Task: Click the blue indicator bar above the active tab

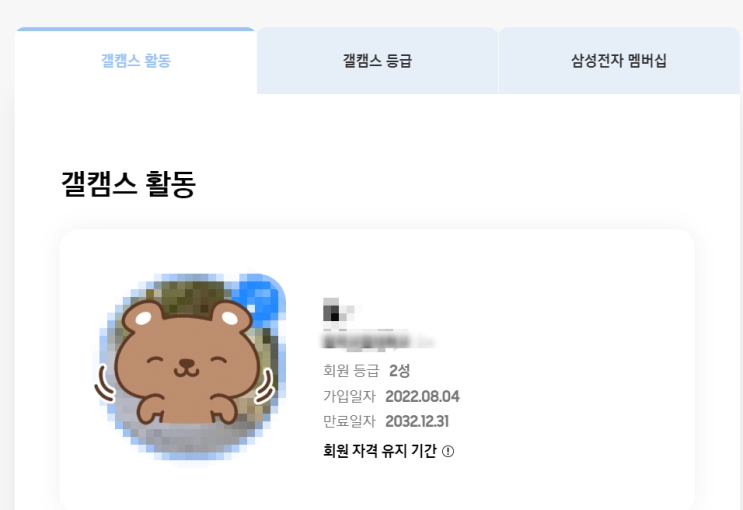Action: 136,29
